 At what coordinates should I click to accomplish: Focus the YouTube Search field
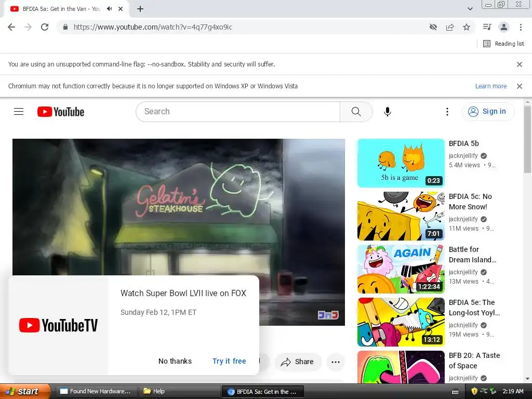(238, 112)
